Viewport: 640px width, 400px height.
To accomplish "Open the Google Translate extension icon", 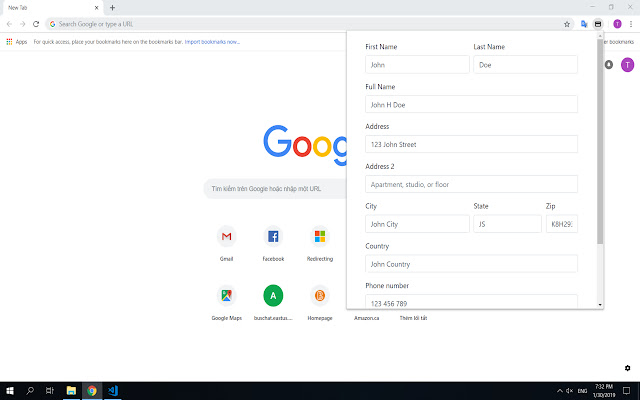I will [584, 24].
